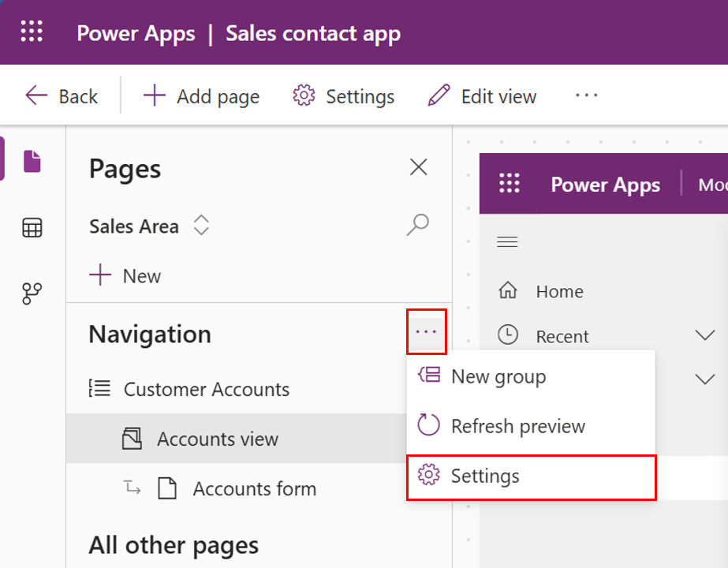
Task: Click the hamburger menu in the app preview
Action: 507,241
